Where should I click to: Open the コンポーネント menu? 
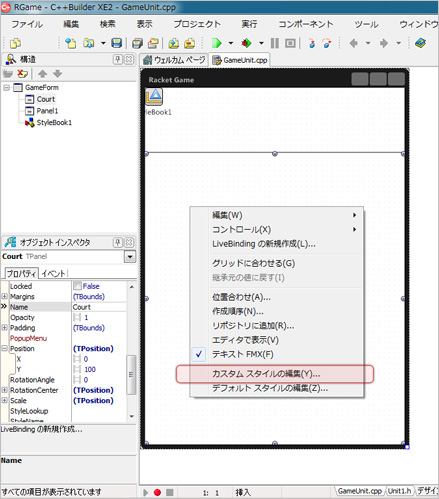306,24
